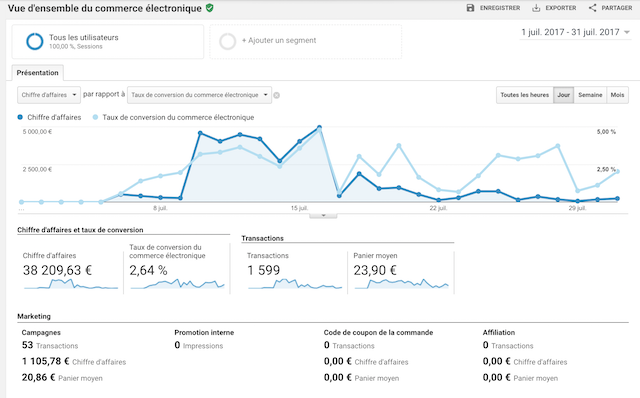Click the Partager share icon
The image size is (640, 398).
click(593, 8)
